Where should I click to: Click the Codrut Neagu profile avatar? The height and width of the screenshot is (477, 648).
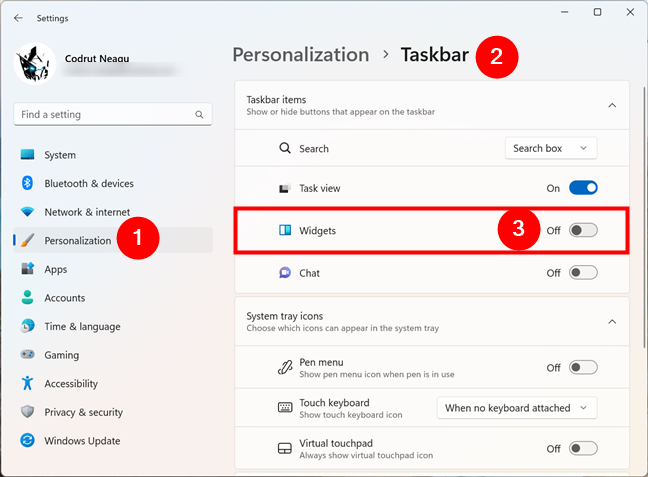coord(35,64)
